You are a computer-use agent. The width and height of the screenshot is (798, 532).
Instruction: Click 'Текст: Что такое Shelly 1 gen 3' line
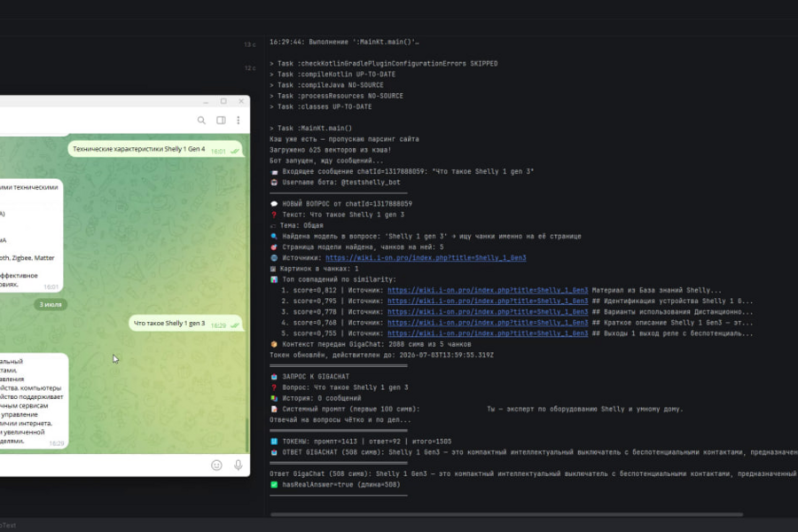[337, 215]
